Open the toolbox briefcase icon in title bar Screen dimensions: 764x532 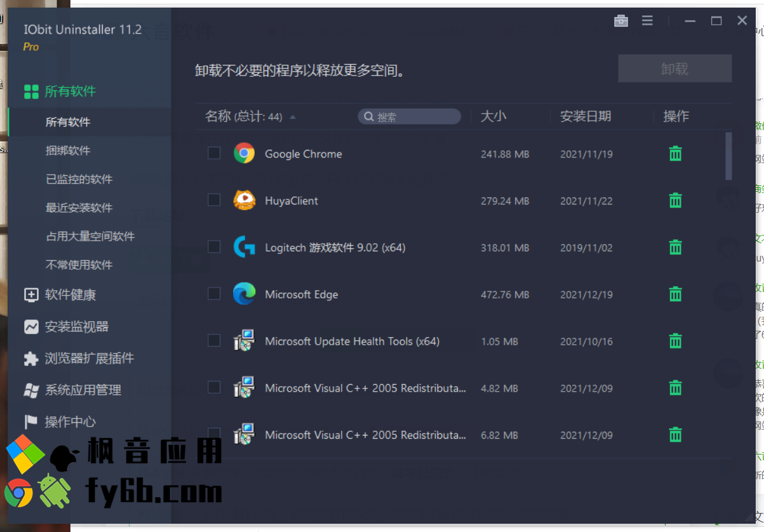[x=621, y=21]
